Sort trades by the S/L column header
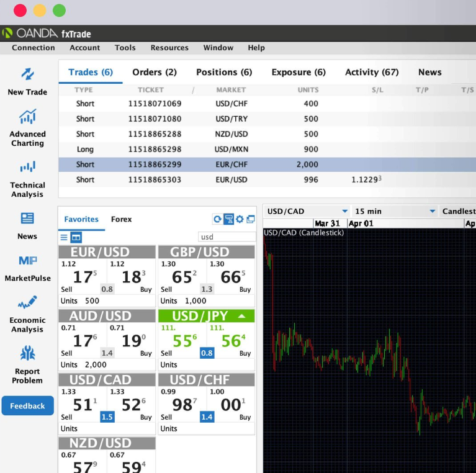This screenshot has width=476, height=473. point(377,90)
